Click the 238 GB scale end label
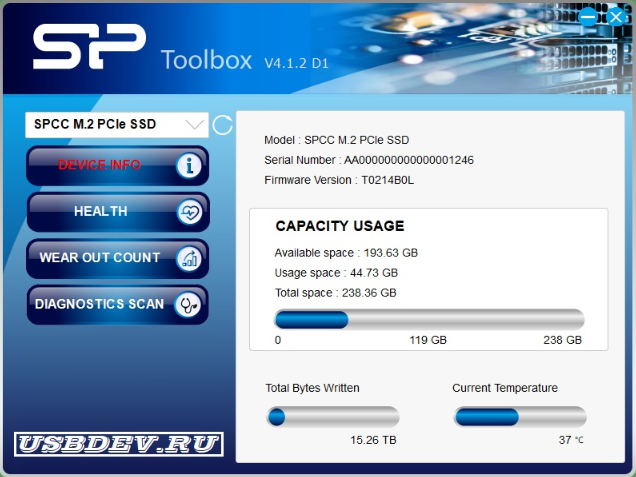This screenshot has width=636, height=477. coord(563,340)
